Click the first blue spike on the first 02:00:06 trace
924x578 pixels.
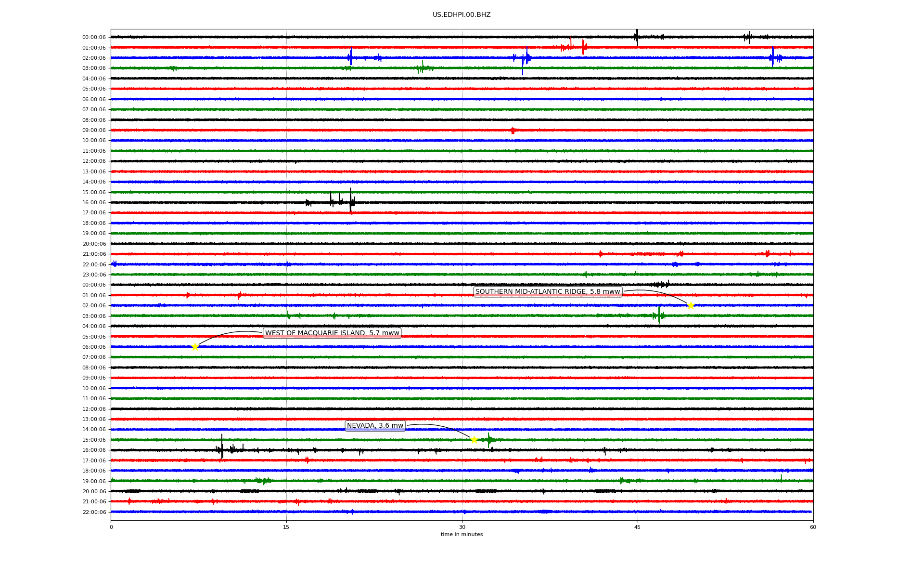pyautogui.click(x=351, y=57)
